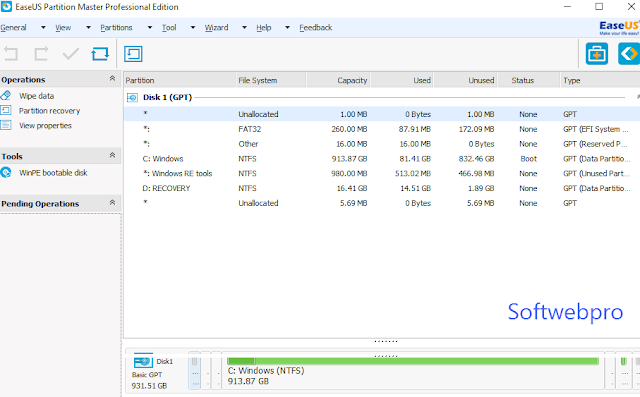Click the WinPE bootable disk icon

coord(6,173)
